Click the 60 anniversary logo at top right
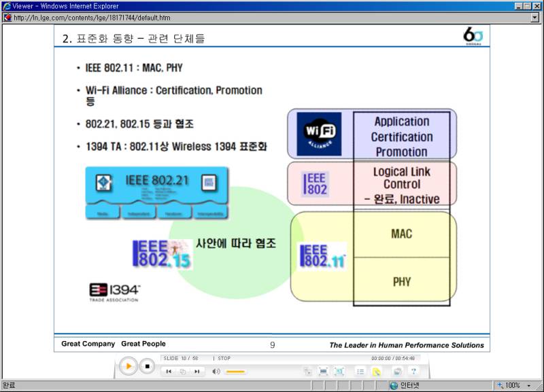The height and width of the screenshot is (392, 544). click(x=473, y=36)
